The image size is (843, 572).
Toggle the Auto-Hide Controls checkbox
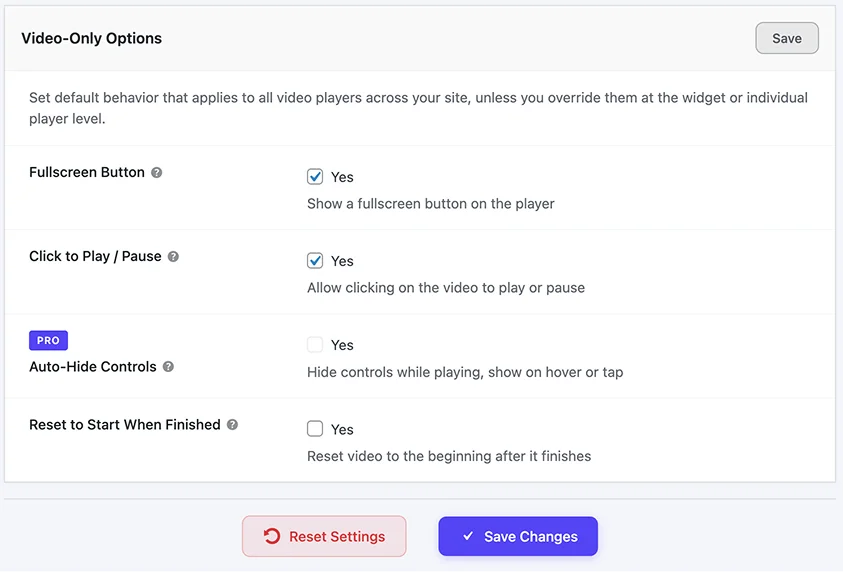pos(315,345)
